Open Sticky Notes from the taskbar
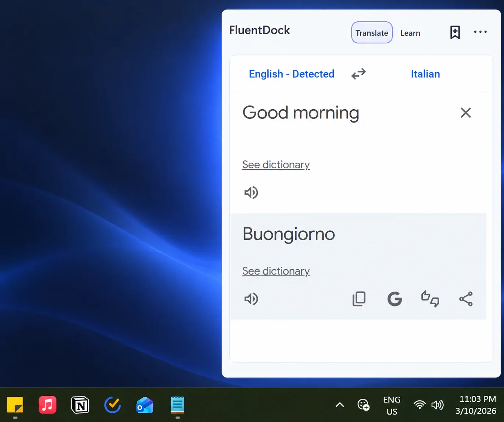Screen dimensions: 504x422 (x=15, y=405)
